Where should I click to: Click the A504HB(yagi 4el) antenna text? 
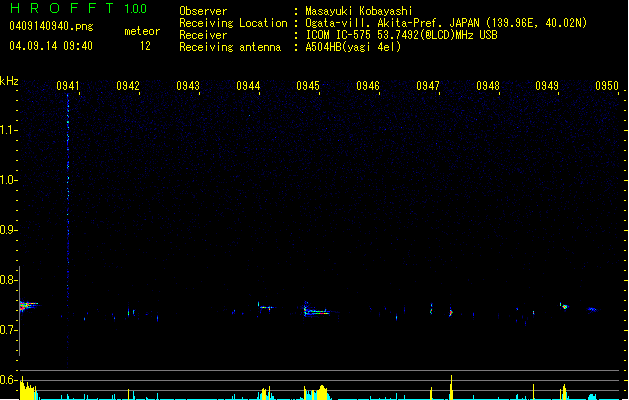click(x=353, y=47)
